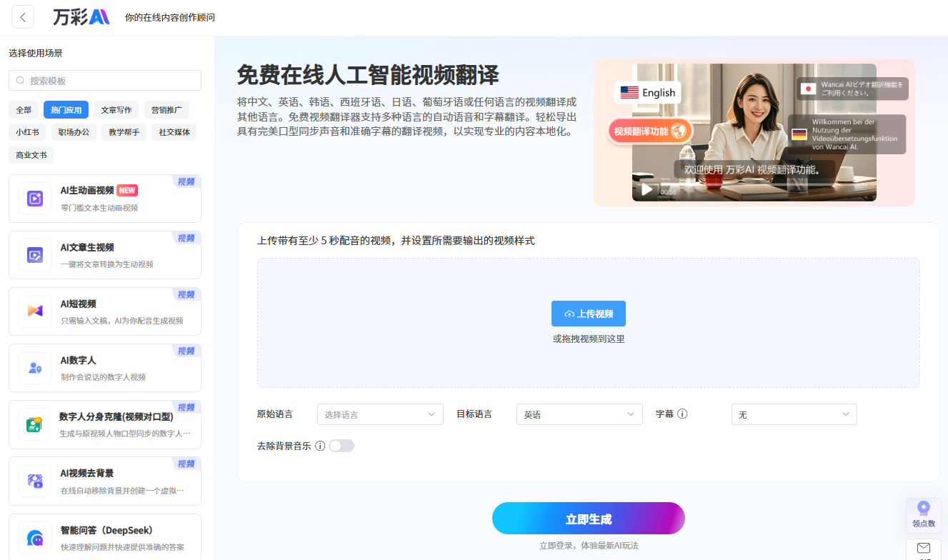Click the AI短视频 icon

coord(35,311)
